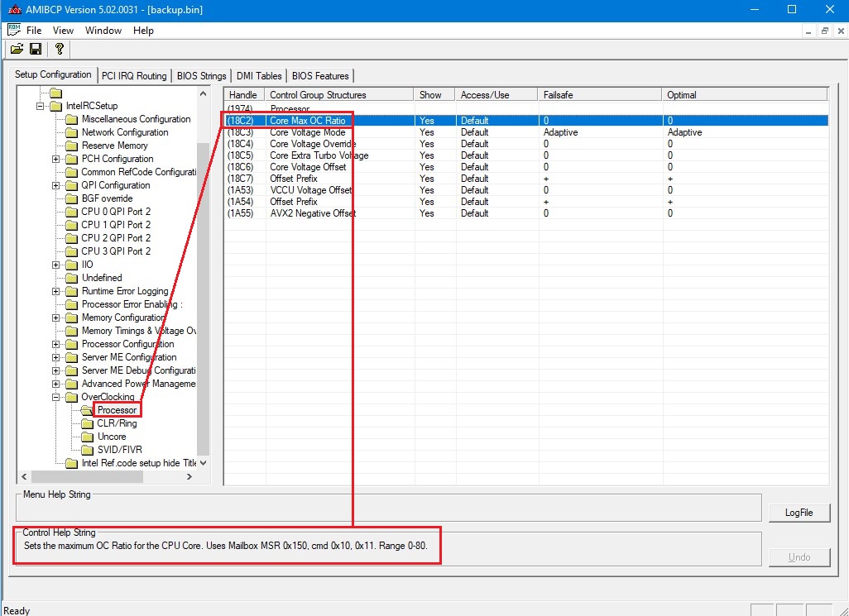Click the AMIBCP title bar app icon

pos(15,10)
